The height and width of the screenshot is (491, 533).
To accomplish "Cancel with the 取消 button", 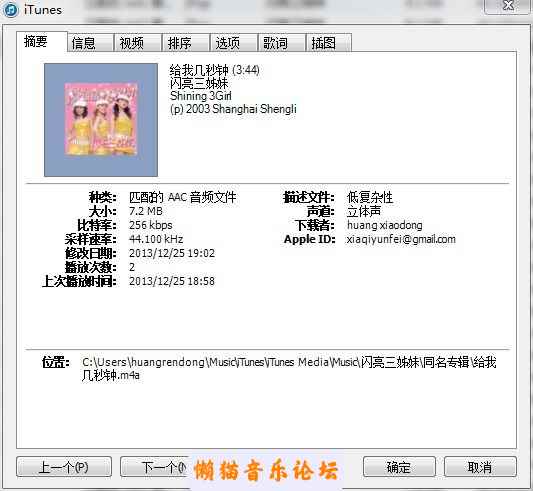I will [480, 467].
